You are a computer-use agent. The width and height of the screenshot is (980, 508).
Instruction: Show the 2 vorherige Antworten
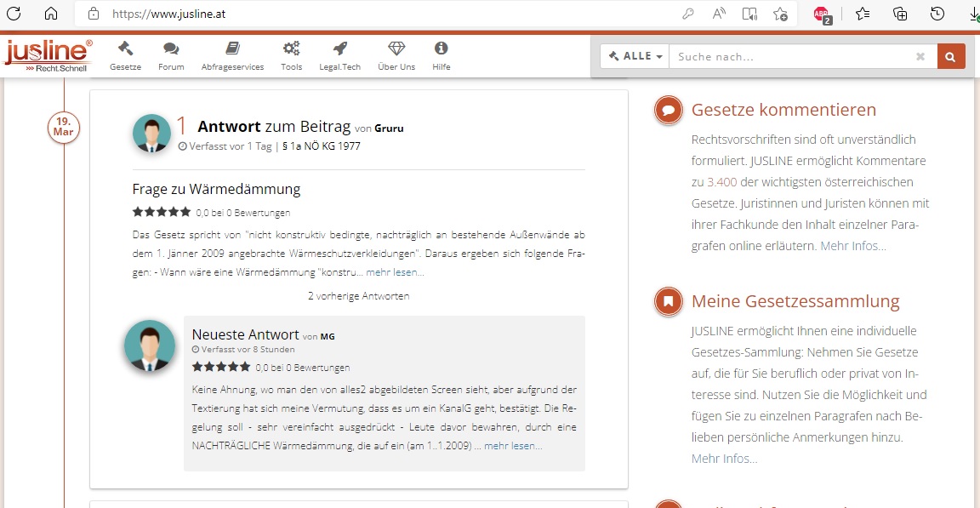(358, 295)
